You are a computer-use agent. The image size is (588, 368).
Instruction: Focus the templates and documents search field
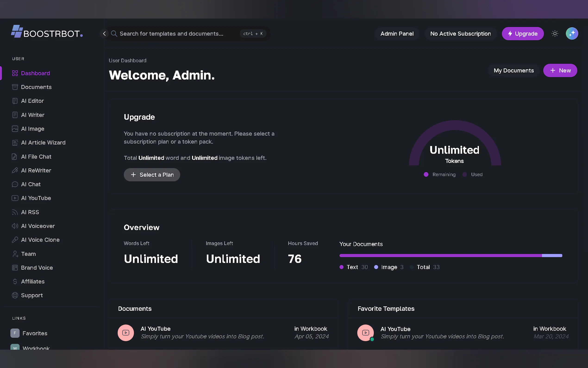point(171,34)
